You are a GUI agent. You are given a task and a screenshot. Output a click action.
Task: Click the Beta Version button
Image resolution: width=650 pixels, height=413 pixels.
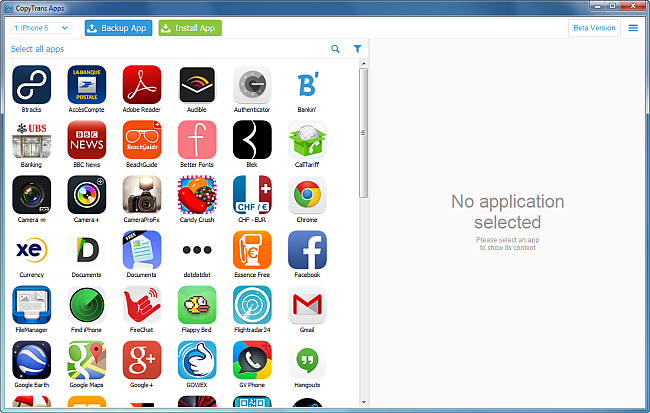(x=594, y=28)
